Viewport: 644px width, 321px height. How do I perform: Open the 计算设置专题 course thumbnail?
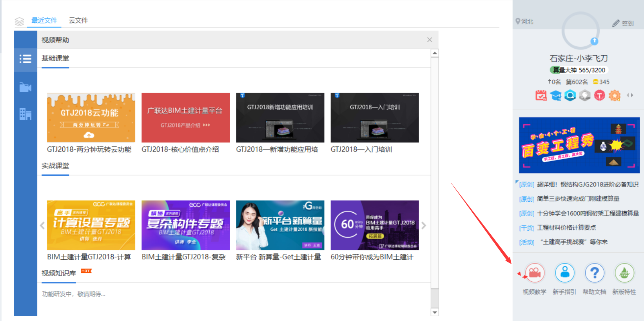click(x=91, y=225)
